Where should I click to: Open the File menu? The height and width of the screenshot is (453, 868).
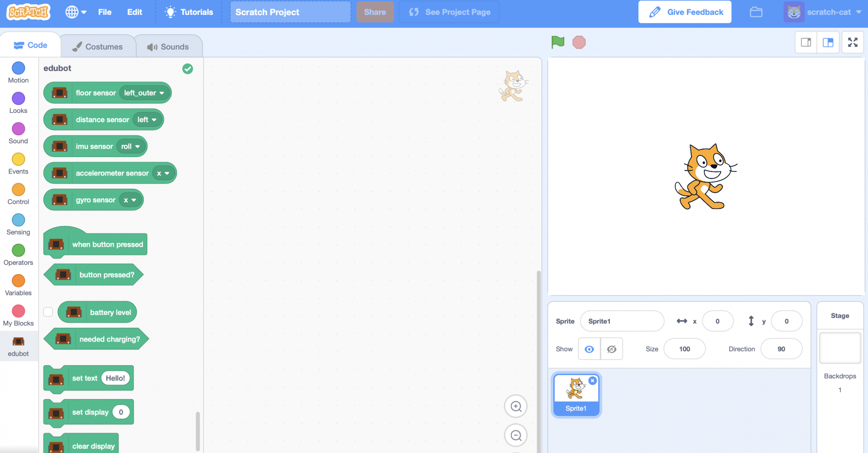click(x=105, y=12)
